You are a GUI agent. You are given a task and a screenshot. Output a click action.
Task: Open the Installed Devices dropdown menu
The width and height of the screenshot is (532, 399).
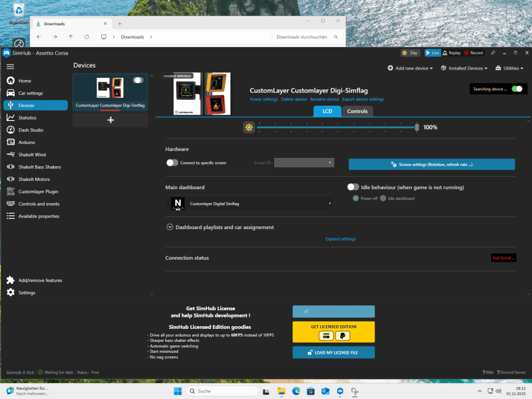464,68
